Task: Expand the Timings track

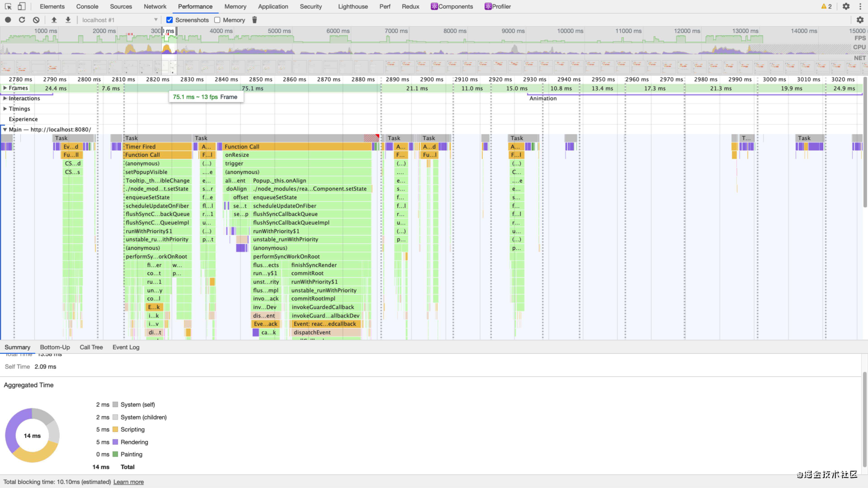Action: [x=5, y=109]
